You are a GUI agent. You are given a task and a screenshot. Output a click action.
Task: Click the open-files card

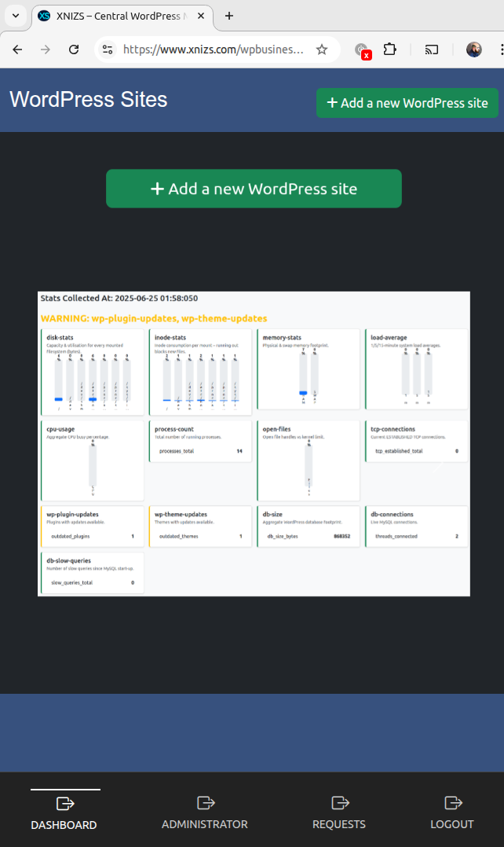click(x=308, y=460)
